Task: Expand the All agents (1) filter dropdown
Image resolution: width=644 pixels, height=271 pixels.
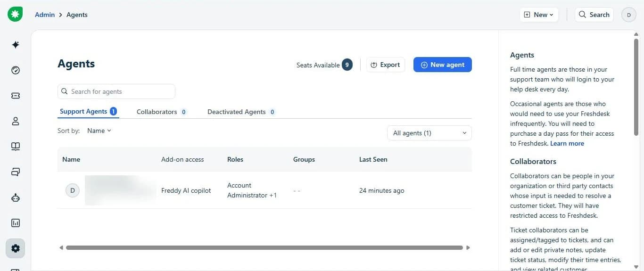Action: tap(429, 133)
